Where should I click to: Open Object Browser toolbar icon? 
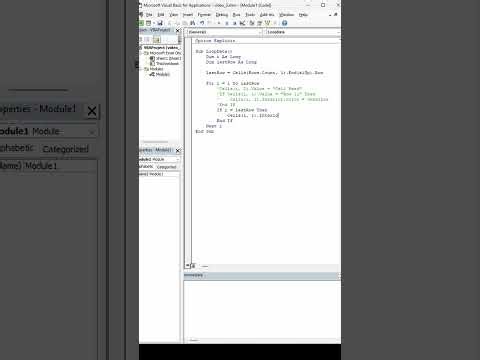coord(267,23)
